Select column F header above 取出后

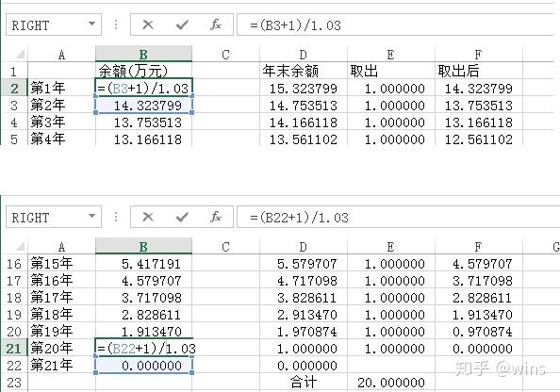479,55
